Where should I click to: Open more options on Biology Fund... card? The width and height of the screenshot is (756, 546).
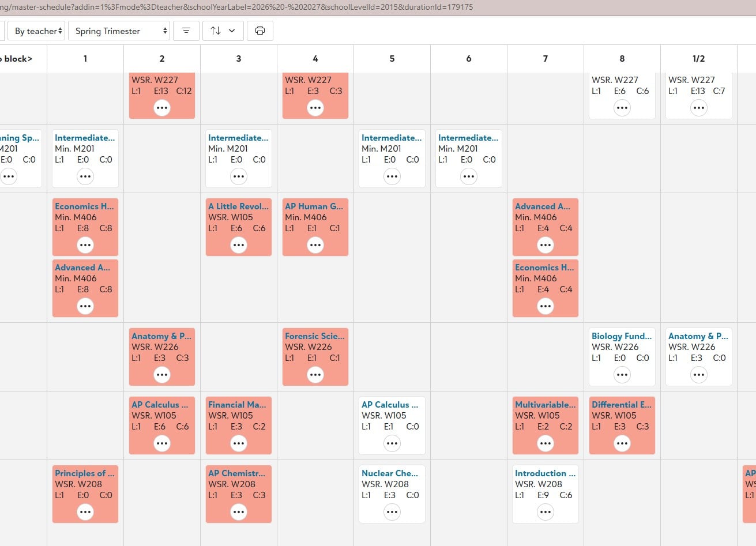coord(622,375)
